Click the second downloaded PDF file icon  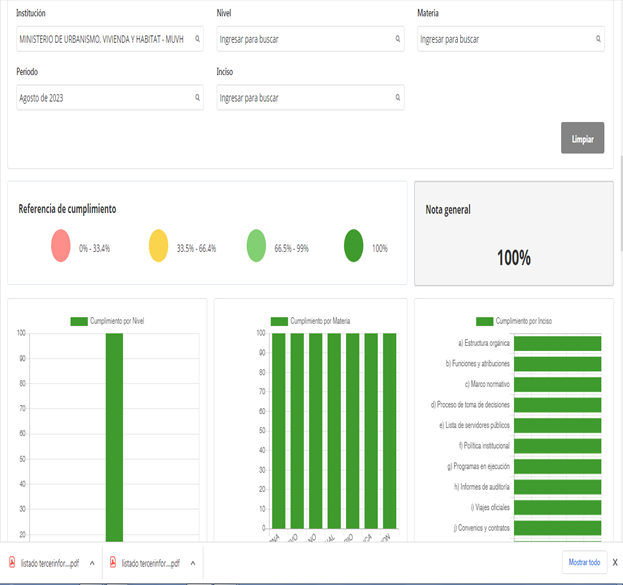111,563
